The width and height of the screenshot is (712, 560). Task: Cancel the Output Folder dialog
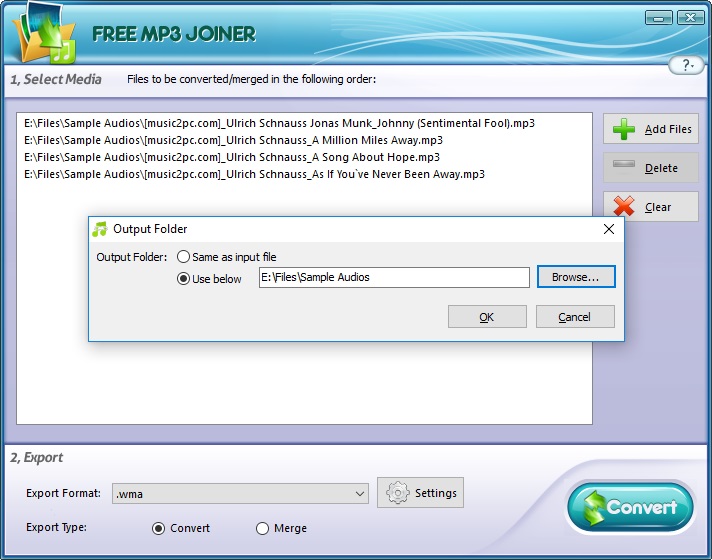point(575,317)
